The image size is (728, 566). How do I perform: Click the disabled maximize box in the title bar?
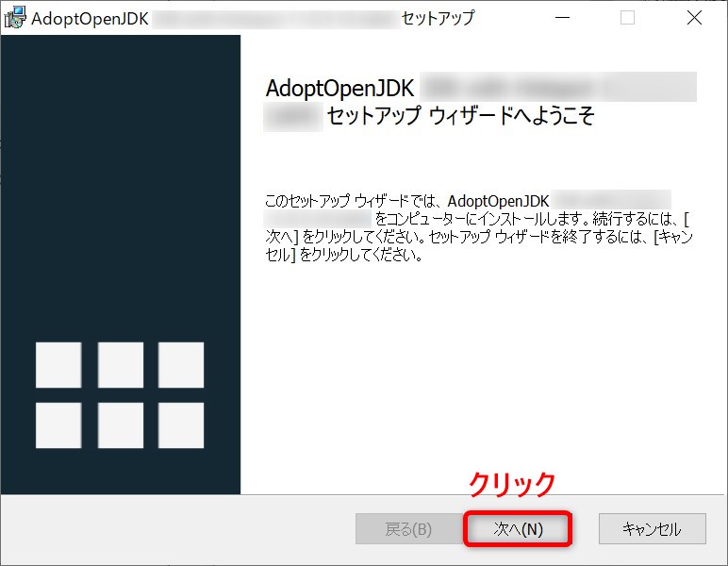[627, 18]
